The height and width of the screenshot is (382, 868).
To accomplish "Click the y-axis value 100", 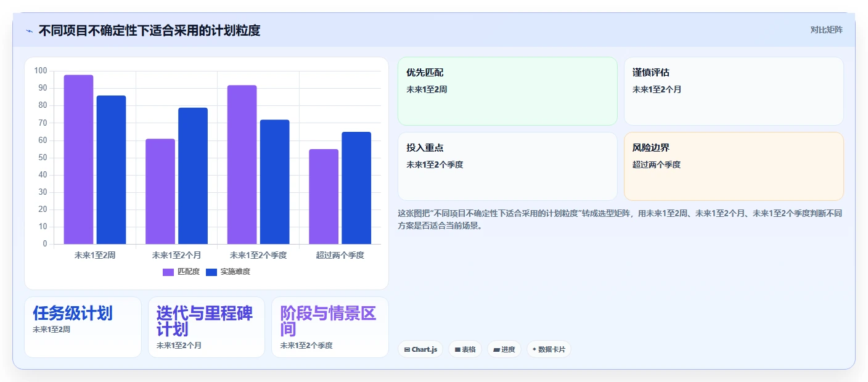I will (41, 71).
